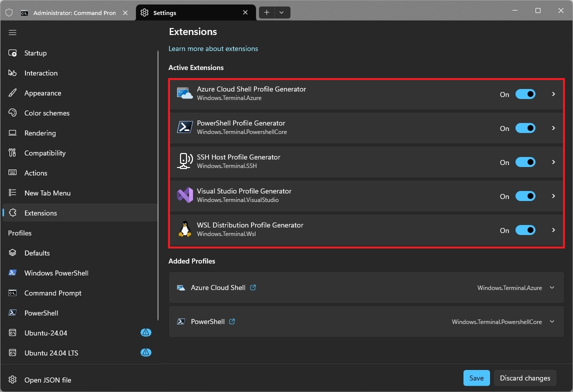Image resolution: width=573 pixels, height=392 pixels.
Task: Open Color schemes via its palette icon
Action: (x=13, y=113)
